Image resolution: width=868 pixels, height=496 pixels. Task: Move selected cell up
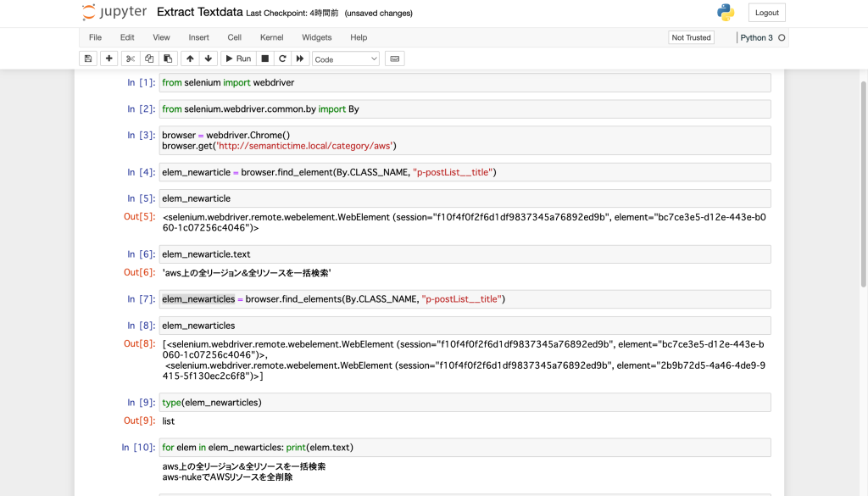click(190, 59)
